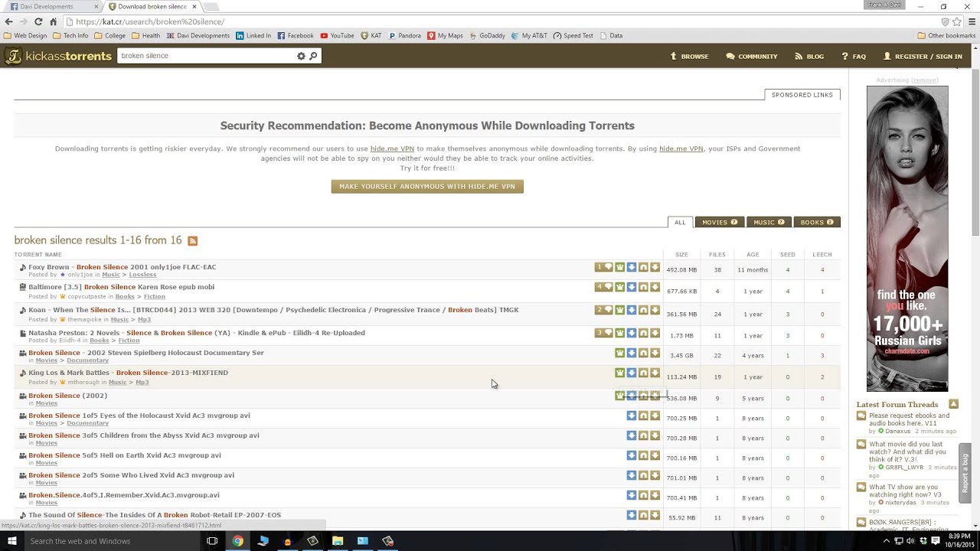Click blue download icon on Foxy Brown row

pos(632,268)
